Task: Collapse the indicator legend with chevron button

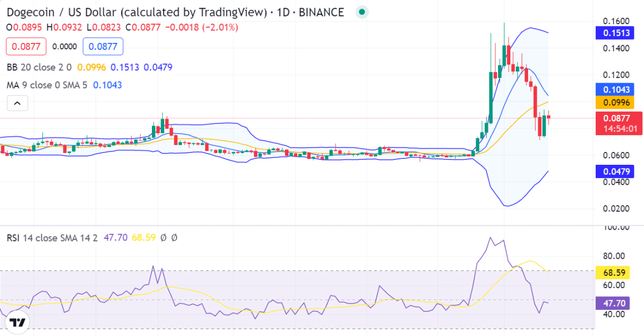Action: tap(17, 103)
